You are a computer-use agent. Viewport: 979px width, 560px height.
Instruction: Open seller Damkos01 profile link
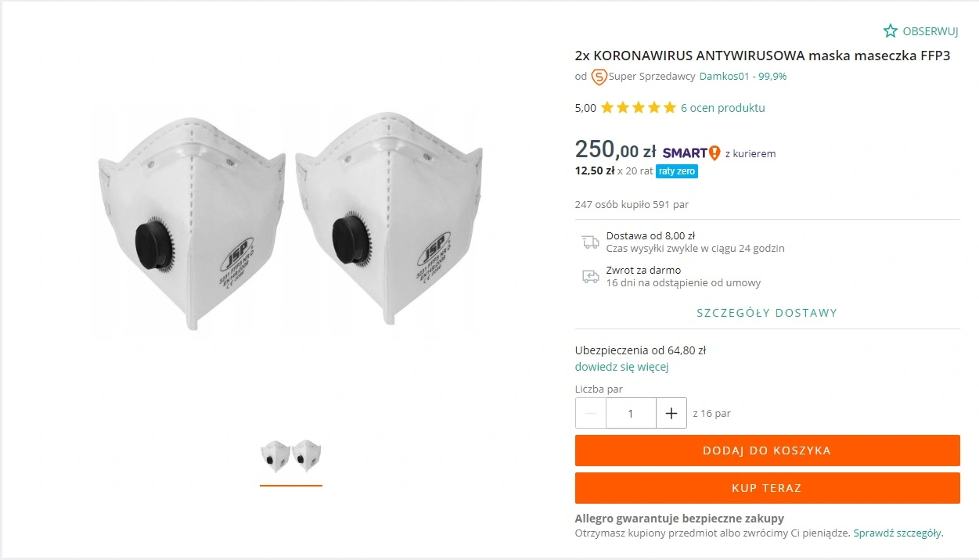[x=743, y=77]
